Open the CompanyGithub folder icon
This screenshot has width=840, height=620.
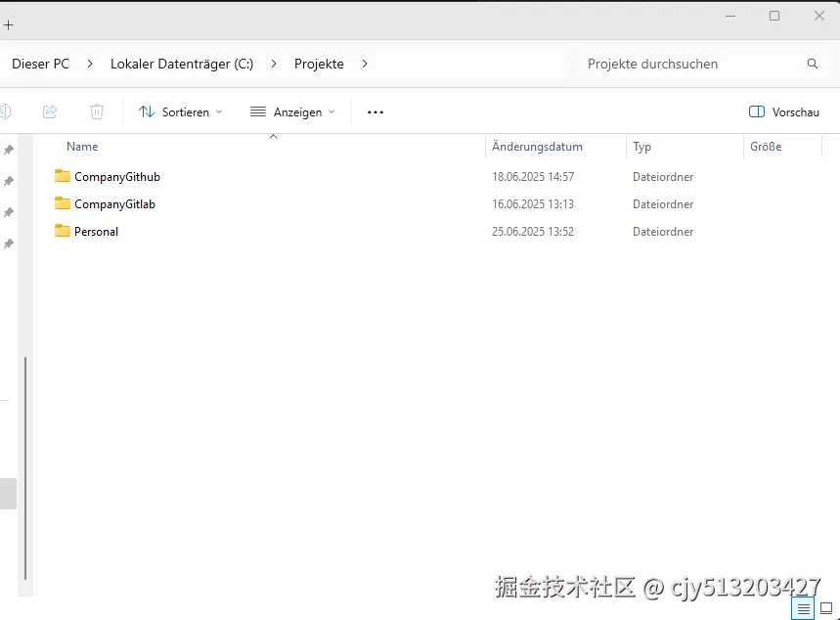(x=63, y=176)
